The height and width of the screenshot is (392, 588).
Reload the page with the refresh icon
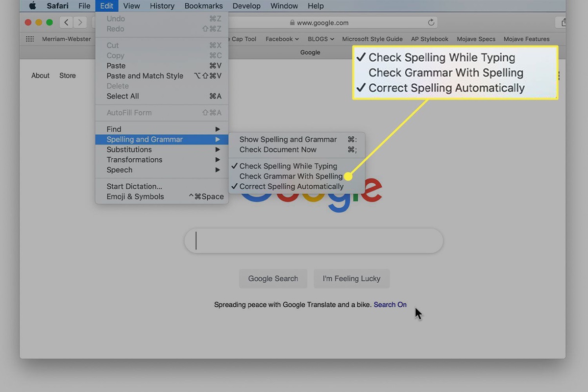pos(431,23)
